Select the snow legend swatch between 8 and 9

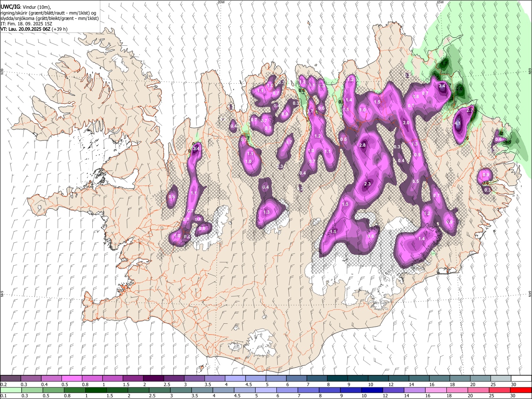pos(337,378)
